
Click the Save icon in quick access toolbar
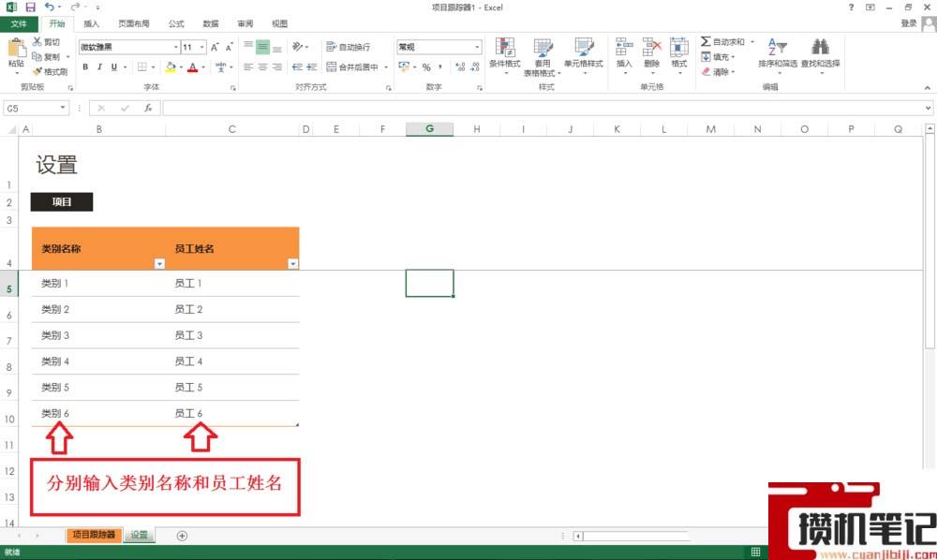click(30, 7)
